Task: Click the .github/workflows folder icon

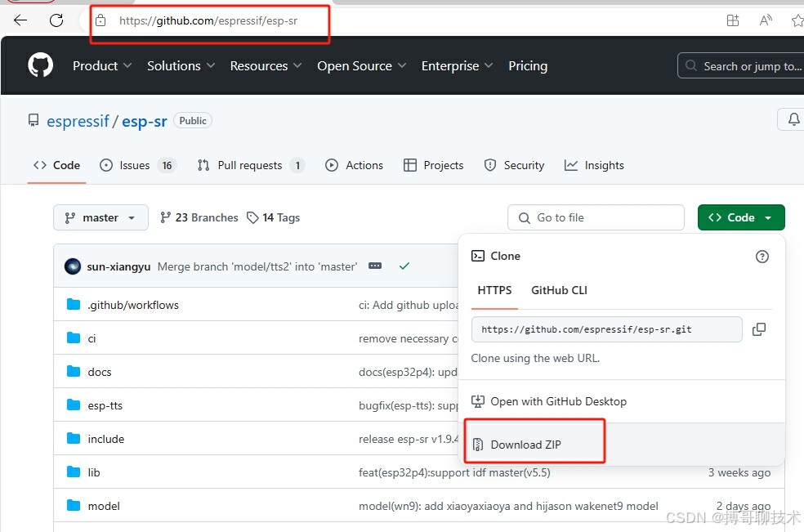Action: click(x=74, y=304)
